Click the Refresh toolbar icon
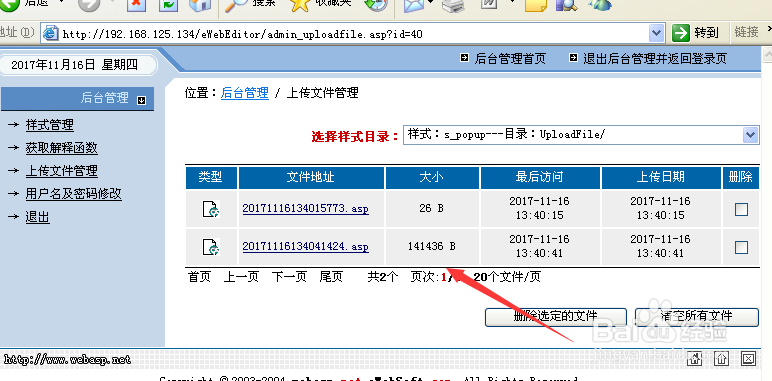Viewport: 772px width, 381px height. [168, 4]
